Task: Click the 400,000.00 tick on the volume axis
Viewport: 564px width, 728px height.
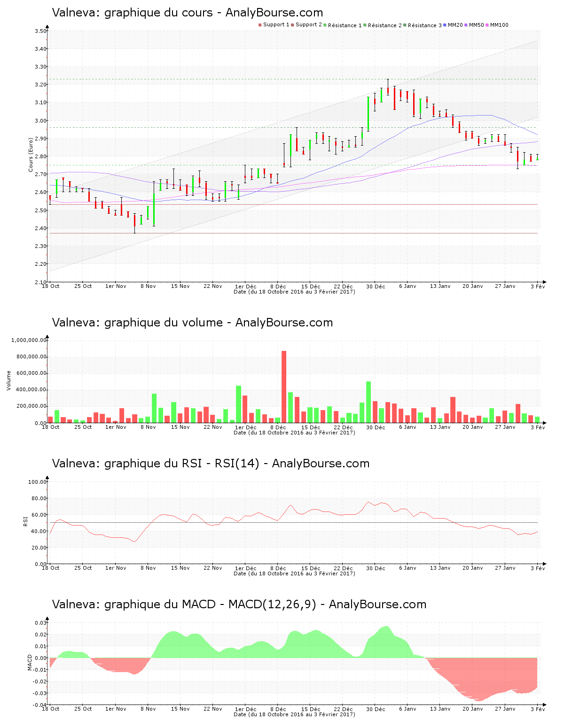Action: [31, 390]
